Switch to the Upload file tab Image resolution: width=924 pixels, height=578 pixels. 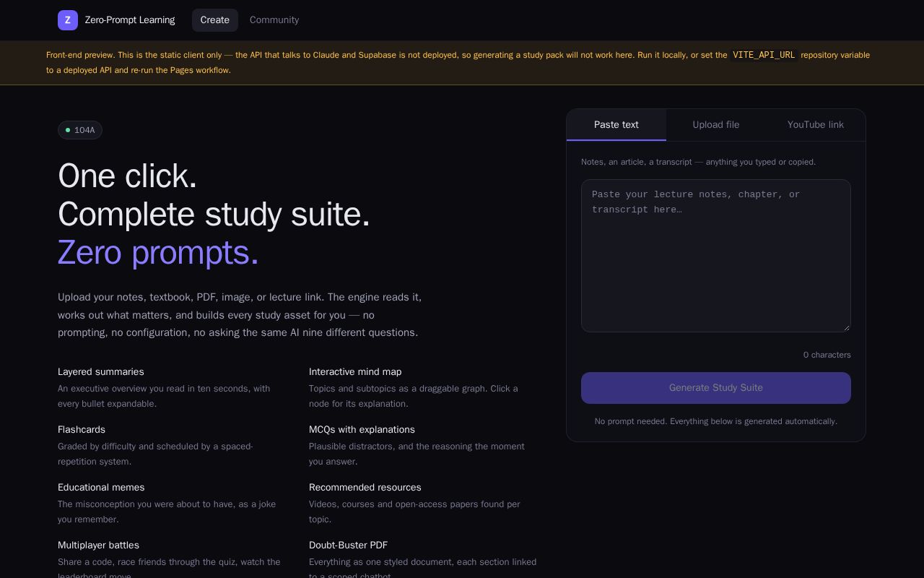click(716, 125)
